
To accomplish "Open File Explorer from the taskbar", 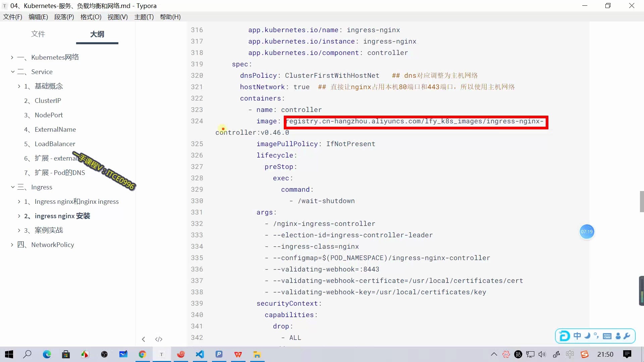I will (x=257, y=354).
